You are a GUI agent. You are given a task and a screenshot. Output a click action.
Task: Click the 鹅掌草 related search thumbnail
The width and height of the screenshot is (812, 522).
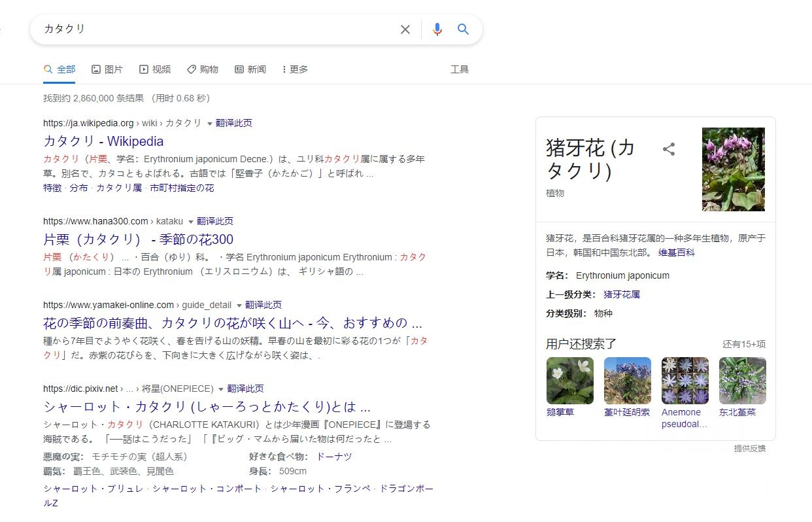(x=569, y=380)
